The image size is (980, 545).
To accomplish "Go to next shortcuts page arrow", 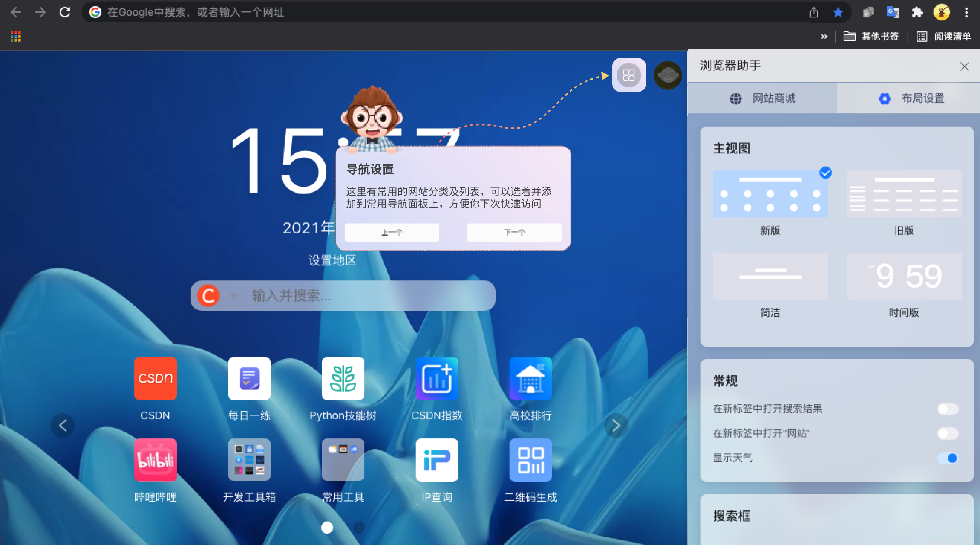I will pos(616,425).
